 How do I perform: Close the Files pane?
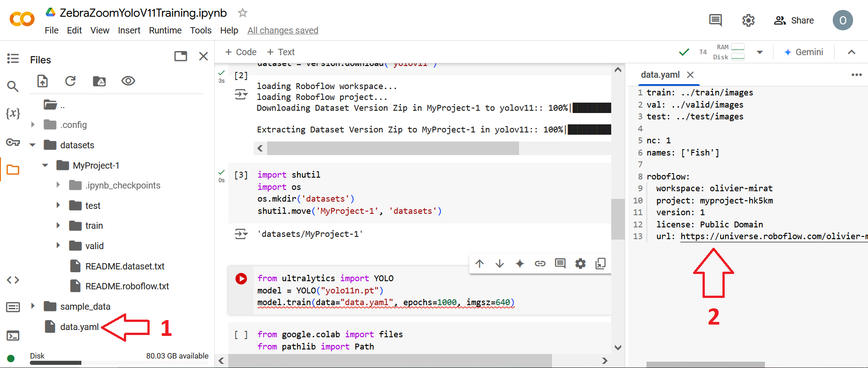point(203,56)
